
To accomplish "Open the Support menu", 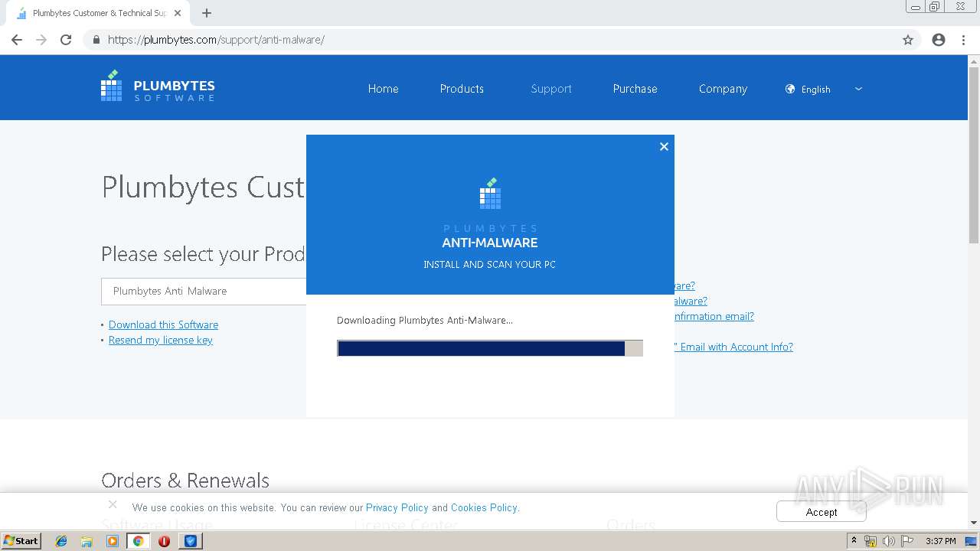I will coord(551,89).
